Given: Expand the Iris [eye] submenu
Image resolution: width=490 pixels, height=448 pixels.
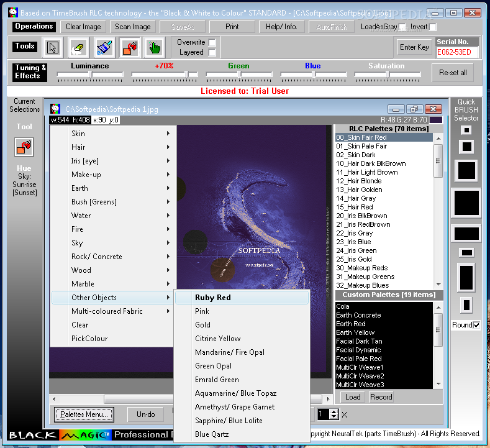Looking at the screenshot, I should point(112,161).
